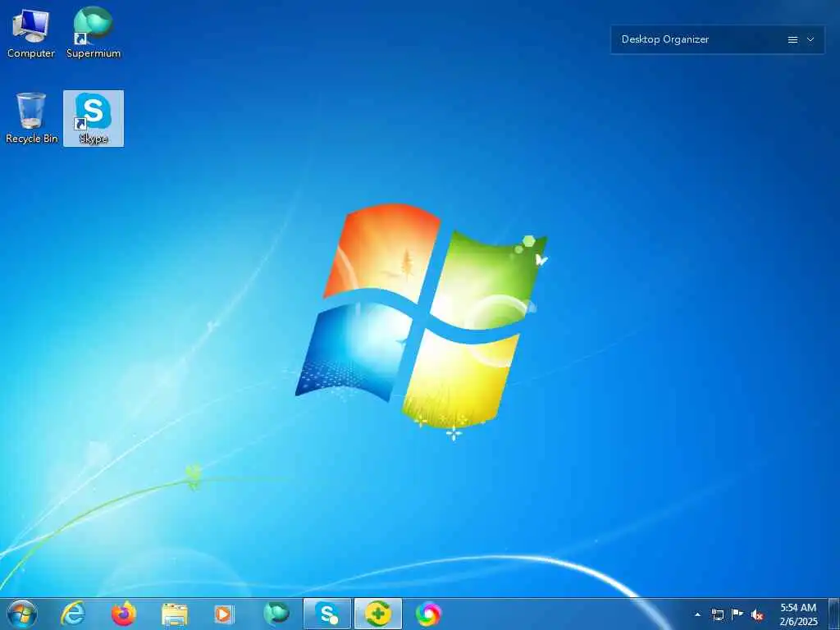Open the network tray icon
Image resolution: width=840 pixels, height=630 pixels.
click(717, 614)
